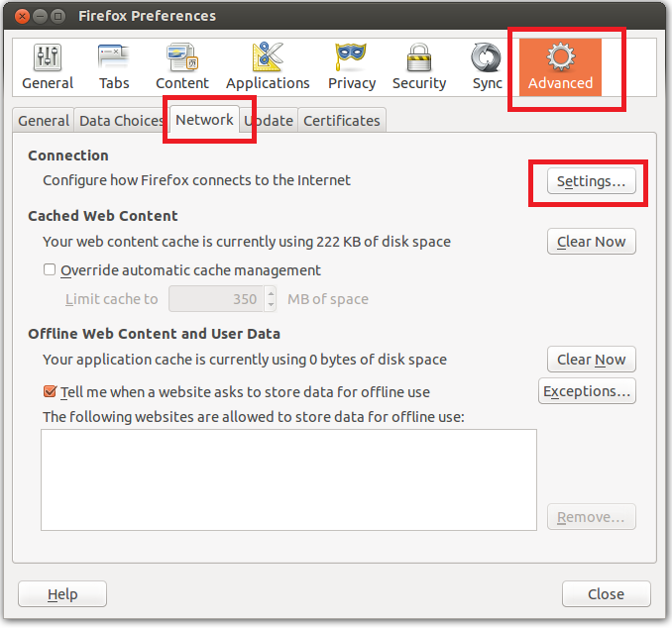Maximize the Firefox Preferences window
This screenshot has width=672, height=628.
pos(57,16)
